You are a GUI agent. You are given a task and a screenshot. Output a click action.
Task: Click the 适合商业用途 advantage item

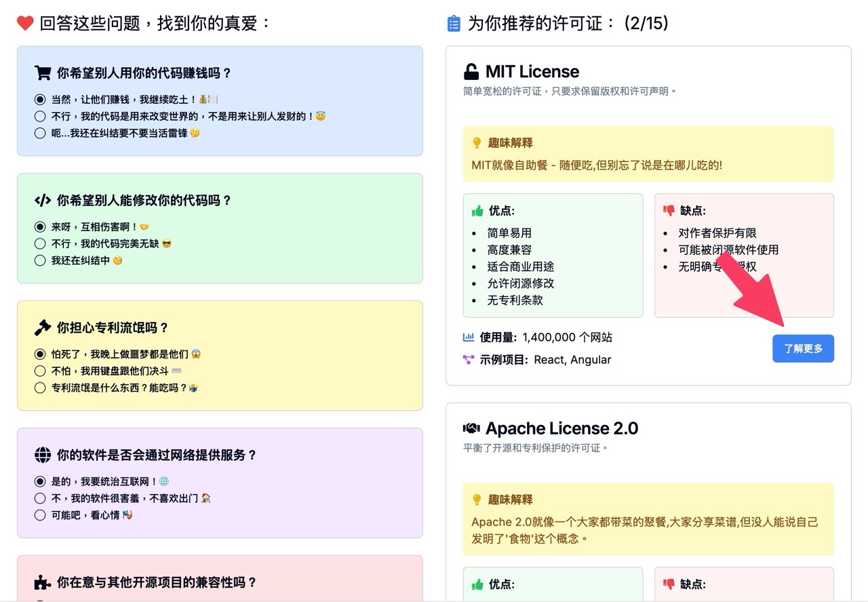point(521,266)
